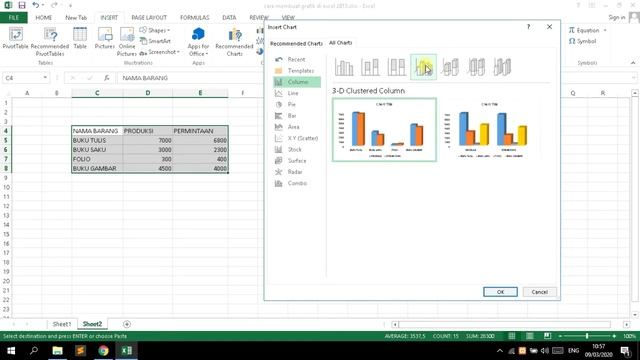640x360 pixels.
Task: Open the New Tab ribbon tab
Action: click(76, 18)
